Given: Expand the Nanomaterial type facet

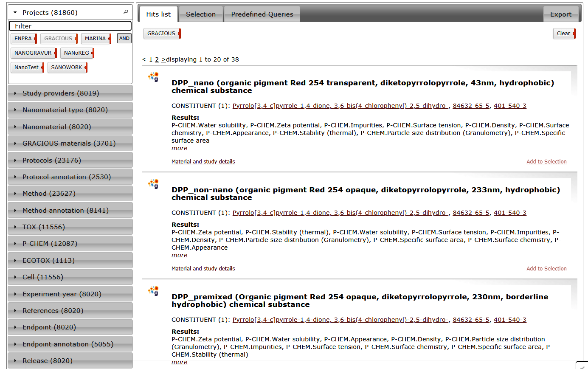Looking at the screenshot, I should click(65, 110).
